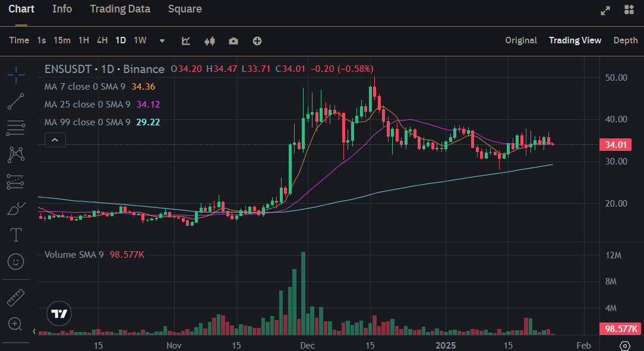This screenshot has height=351, width=644.
Task: Click the ENSUSDT · 1D · Binance title
Action: pyautogui.click(x=105, y=69)
